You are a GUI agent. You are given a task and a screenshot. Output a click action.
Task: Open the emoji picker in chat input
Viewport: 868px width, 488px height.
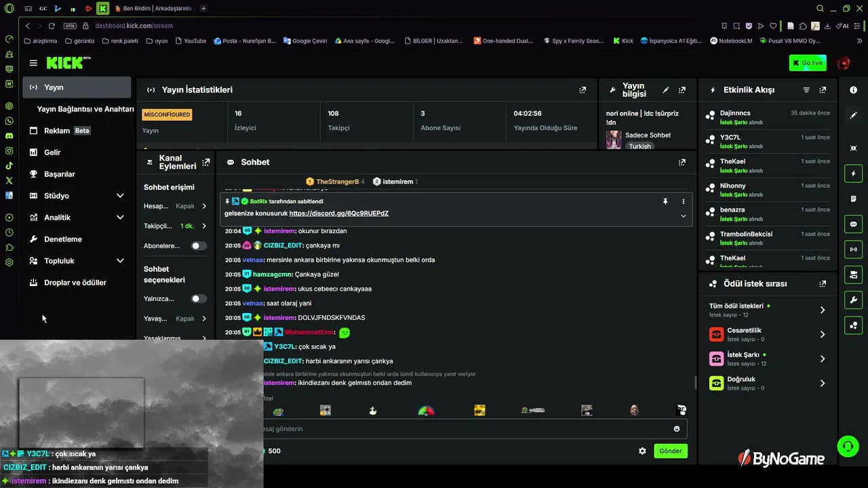pyautogui.click(x=677, y=428)
